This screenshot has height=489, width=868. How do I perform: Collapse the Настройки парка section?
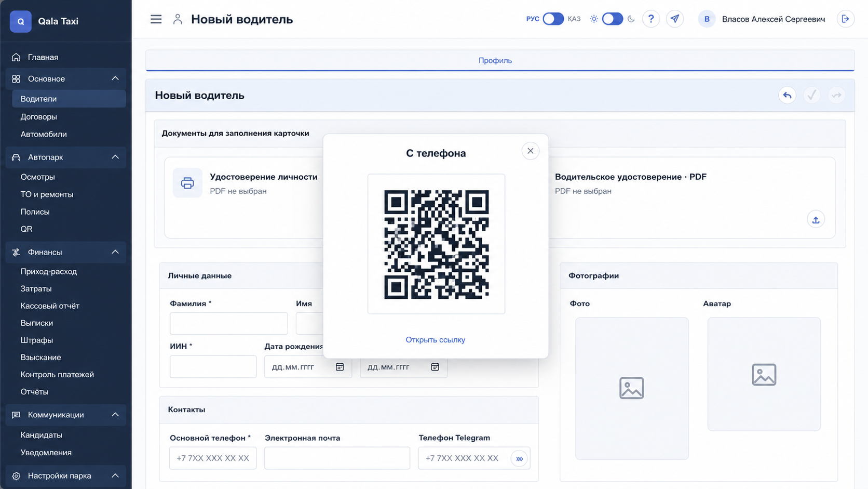tap(115, 476)
